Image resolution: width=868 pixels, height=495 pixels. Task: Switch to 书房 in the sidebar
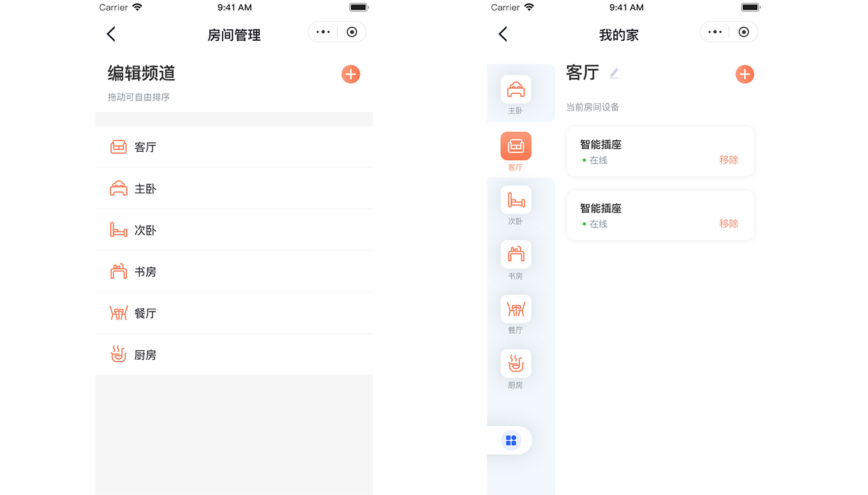(x=516, y=260)
